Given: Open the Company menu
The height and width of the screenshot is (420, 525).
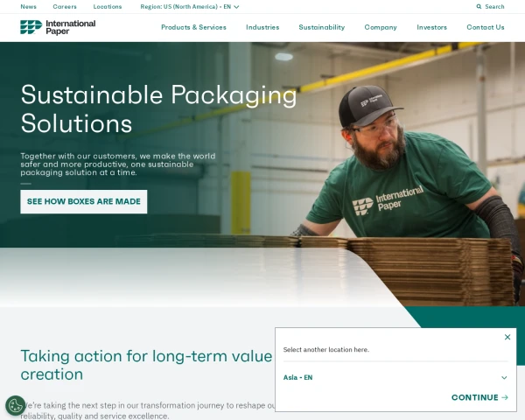Looking at the screenshot, I should (x=381, y=27).
